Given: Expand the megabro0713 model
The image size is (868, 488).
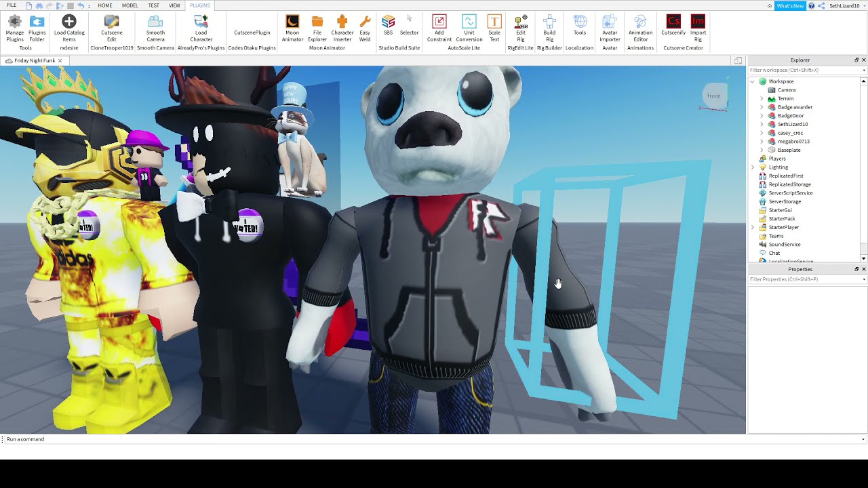Looking at the screenshot, I should click(762, 142).
